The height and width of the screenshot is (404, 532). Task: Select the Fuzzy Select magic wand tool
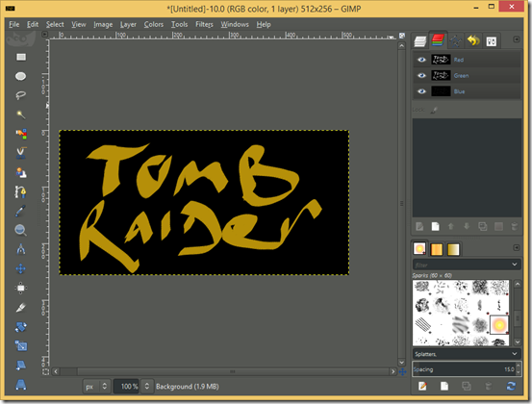[x=21, y=114]
